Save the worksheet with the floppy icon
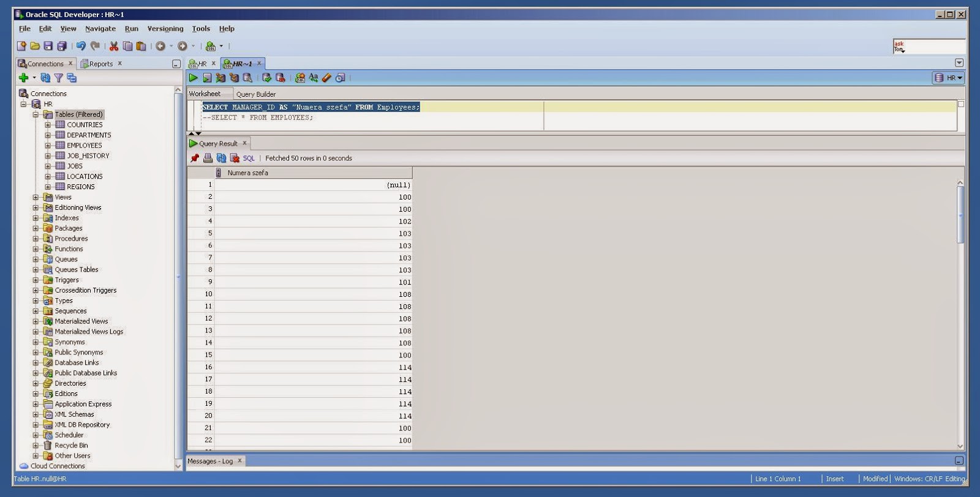Screen dimensions: 980x497 pos(48,46)
